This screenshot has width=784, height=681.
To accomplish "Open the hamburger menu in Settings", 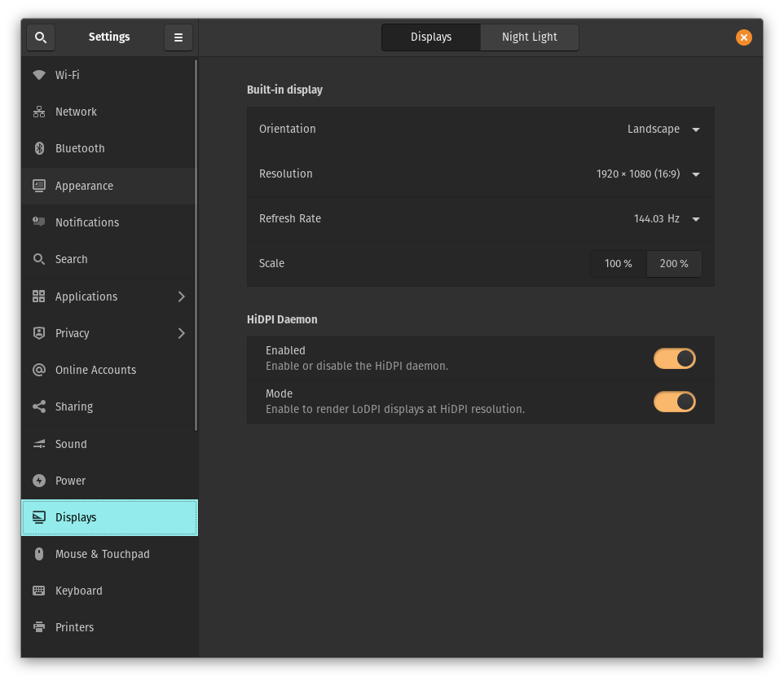I will click(x=178, y=37).
